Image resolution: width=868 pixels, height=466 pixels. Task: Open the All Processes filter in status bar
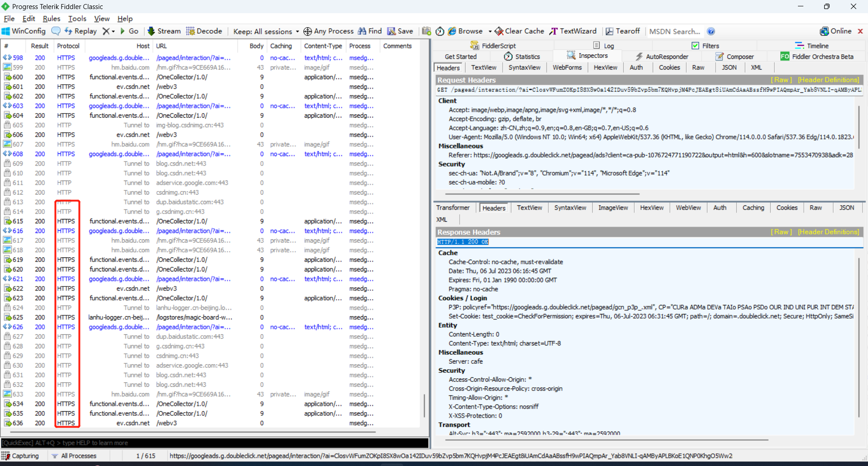(74, 456)
